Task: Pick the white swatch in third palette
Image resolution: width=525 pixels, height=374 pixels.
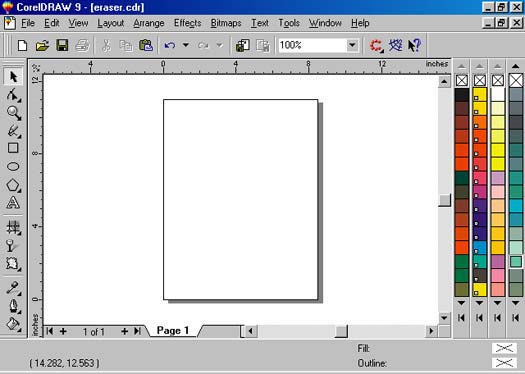Action: [498, 95]
